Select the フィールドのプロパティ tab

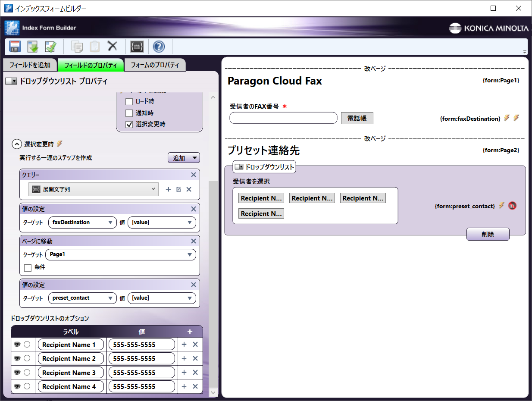tap(91, 65)
